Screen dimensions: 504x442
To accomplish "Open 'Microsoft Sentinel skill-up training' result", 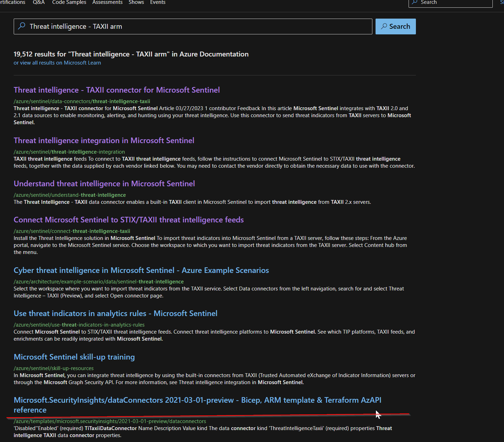I will coord(74,357).
